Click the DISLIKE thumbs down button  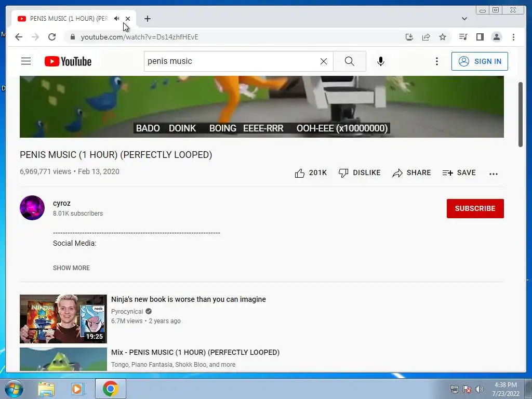click(x=360, y=173)
